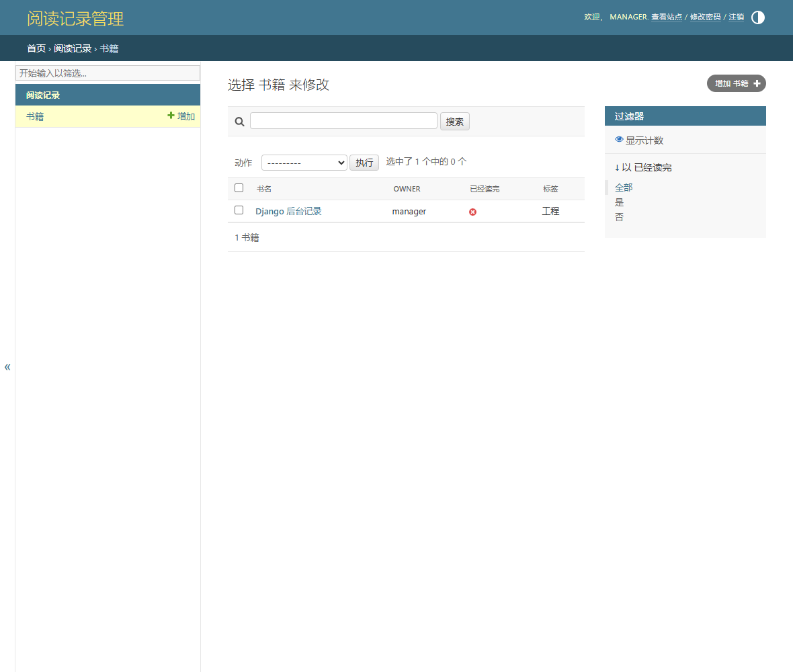
Task: Check the select-all header checkbox
Action: click(x=239, y=188)
